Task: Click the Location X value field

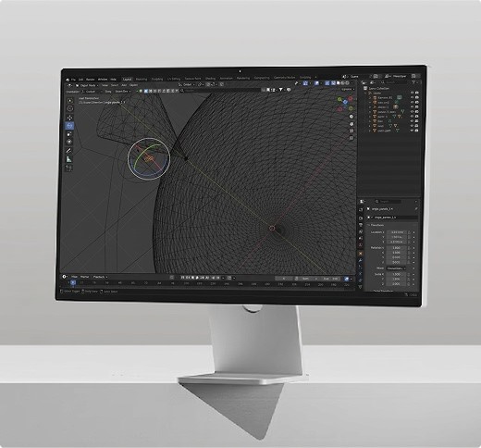Action: [397, 232]
